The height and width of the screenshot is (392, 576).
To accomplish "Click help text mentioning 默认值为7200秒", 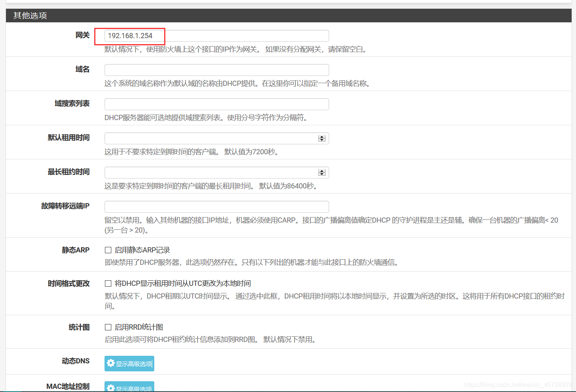I will (x=193, y=152).
